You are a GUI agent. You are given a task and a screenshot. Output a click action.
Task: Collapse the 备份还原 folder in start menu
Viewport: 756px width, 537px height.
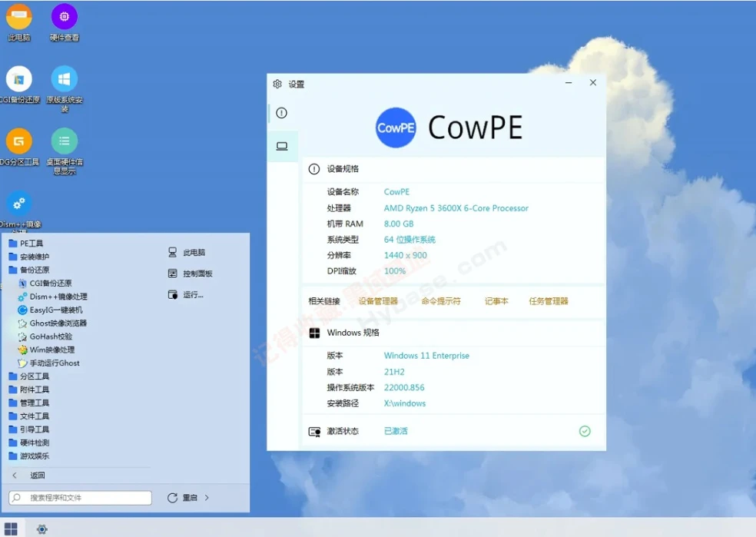(34, 270)
